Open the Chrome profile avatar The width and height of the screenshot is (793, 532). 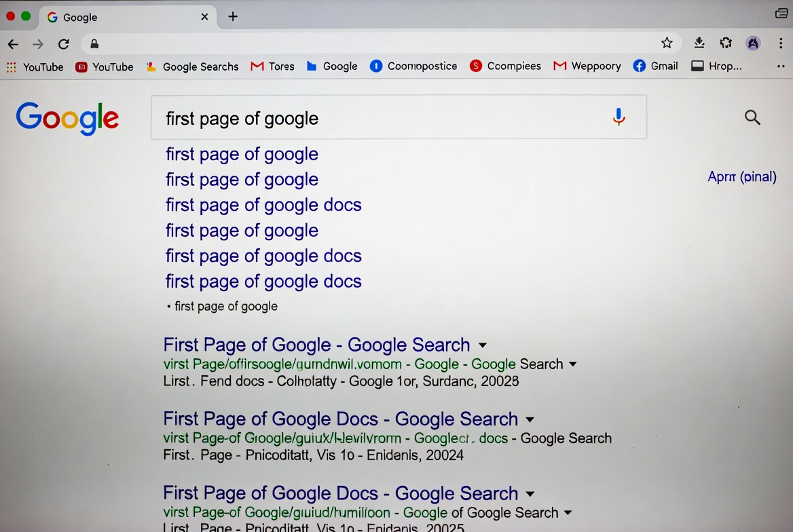pos(753,43)
